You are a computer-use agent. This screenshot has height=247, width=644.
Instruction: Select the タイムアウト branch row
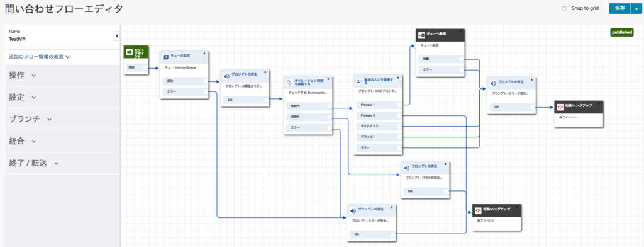(x=379, y=126)
